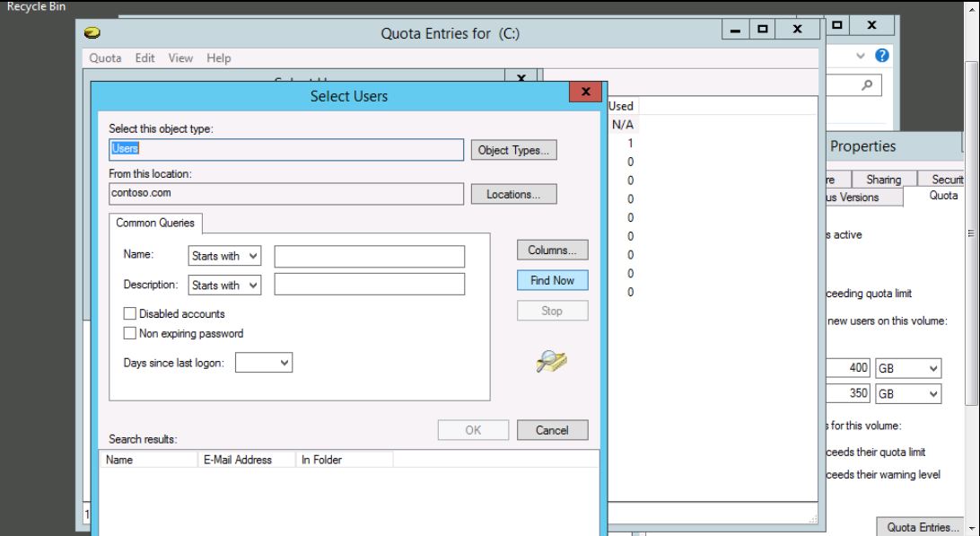Click the Quota Entries window disk icon

click(x=92, y=34)
